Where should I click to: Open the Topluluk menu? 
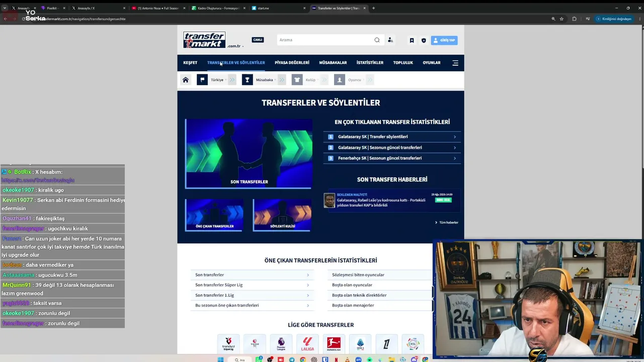click(403, 63)
